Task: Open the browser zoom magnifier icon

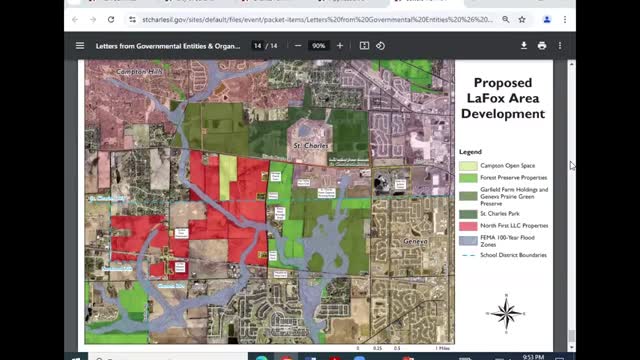Action: [506, 20]
